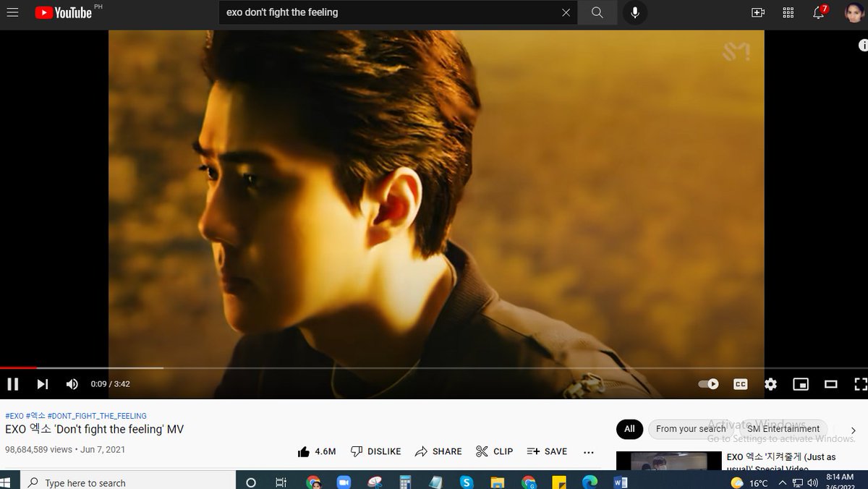Screen dimensions: 868x489
Task: Show video info card icon
Action: pyautogui.click(x=863, y=45)
